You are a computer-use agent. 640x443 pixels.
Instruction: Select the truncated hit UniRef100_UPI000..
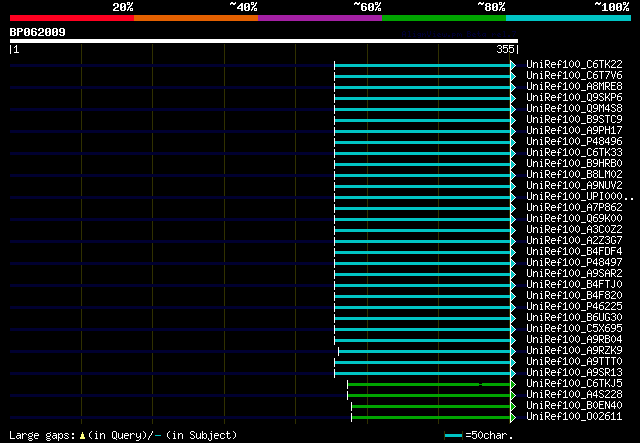[580, 197]
